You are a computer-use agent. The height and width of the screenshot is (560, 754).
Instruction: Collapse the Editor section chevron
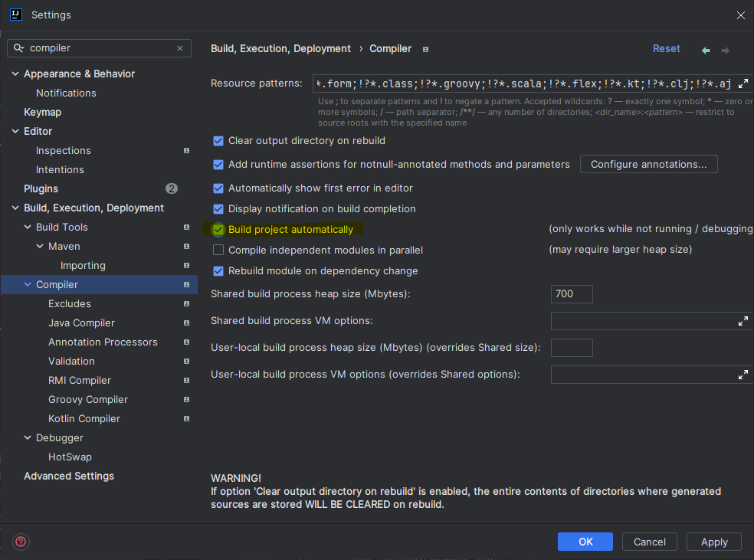(15, 131)
